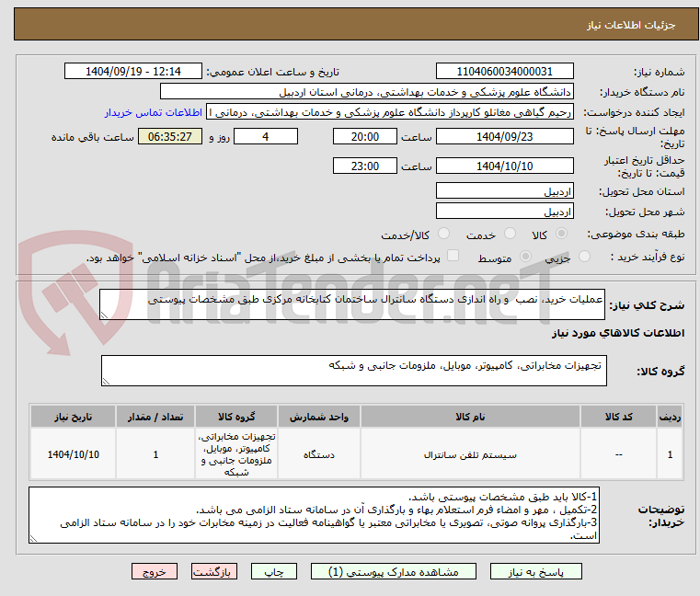The height and width of the screenshot is (596, 700).
Task: Click the request creator field رحیم گیاهی
Action: [x=390, y=112]
